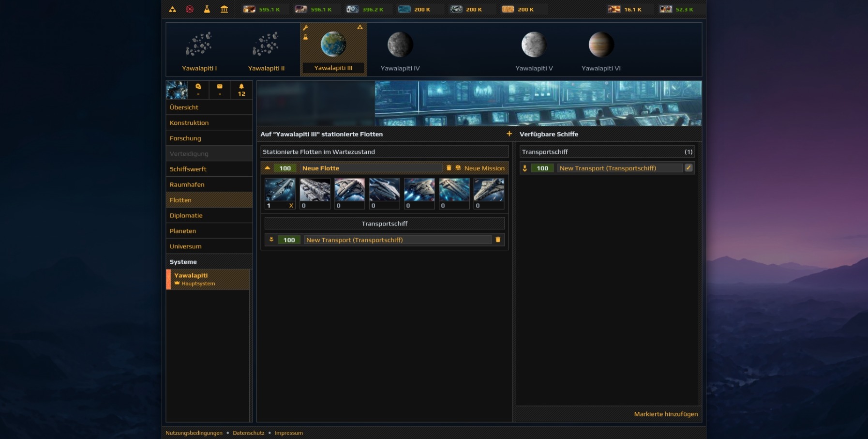Remove New Transport group with trash icon
This screenshot has height=439, width=868.
coord(499,240)
